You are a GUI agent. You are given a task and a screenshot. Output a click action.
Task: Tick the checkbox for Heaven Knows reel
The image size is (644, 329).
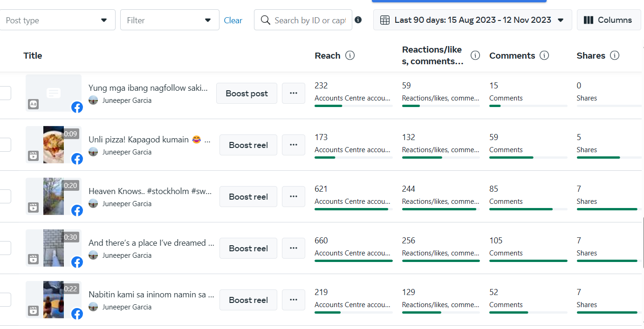click(5, 196)
